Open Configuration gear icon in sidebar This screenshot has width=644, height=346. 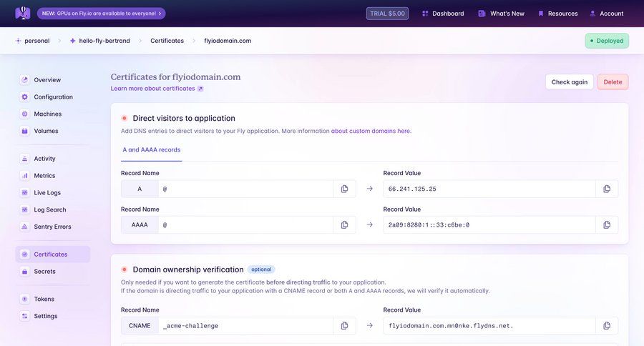tap(24, 97)
